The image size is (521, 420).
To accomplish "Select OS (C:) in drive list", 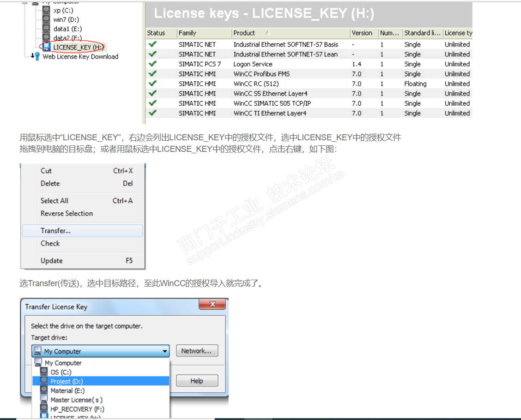I will point(101,372).
